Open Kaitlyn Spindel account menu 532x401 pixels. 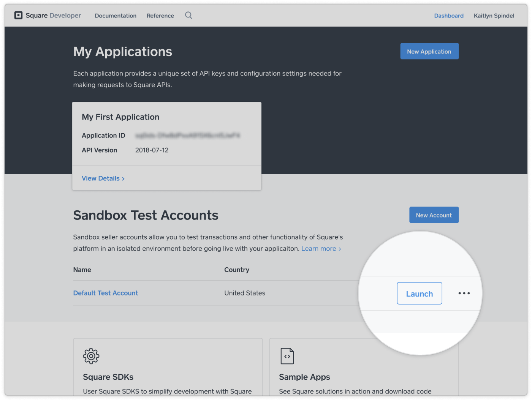[494, 16]
